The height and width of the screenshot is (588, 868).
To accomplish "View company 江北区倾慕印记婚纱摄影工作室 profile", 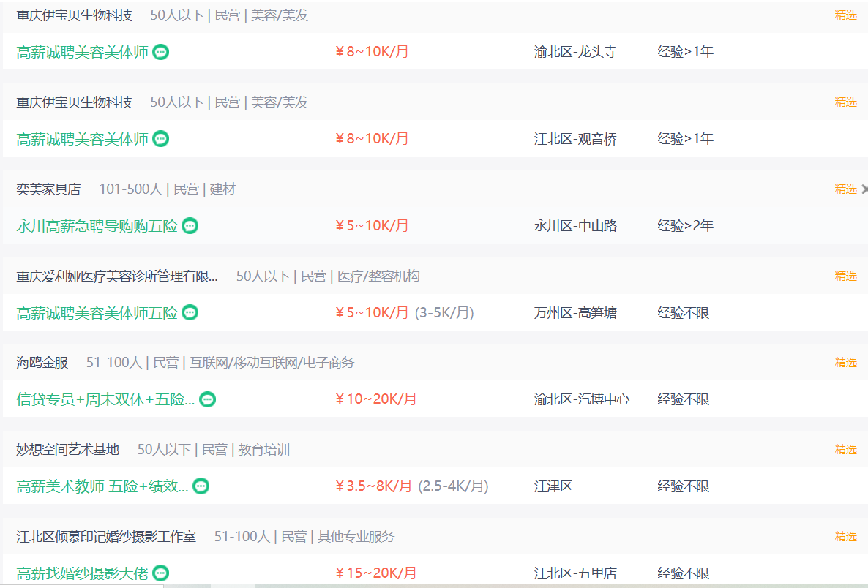I will pyautogui.click(x=105, y=536).
